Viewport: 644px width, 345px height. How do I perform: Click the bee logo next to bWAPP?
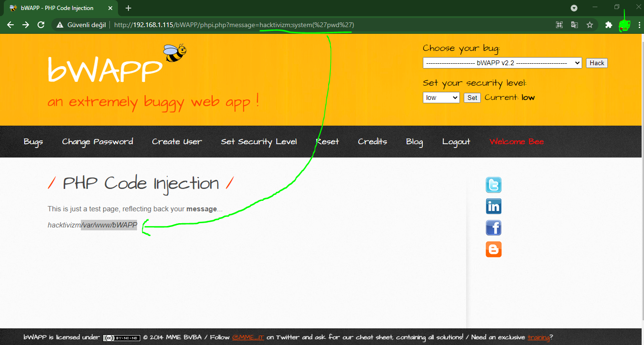click(175, 53)
